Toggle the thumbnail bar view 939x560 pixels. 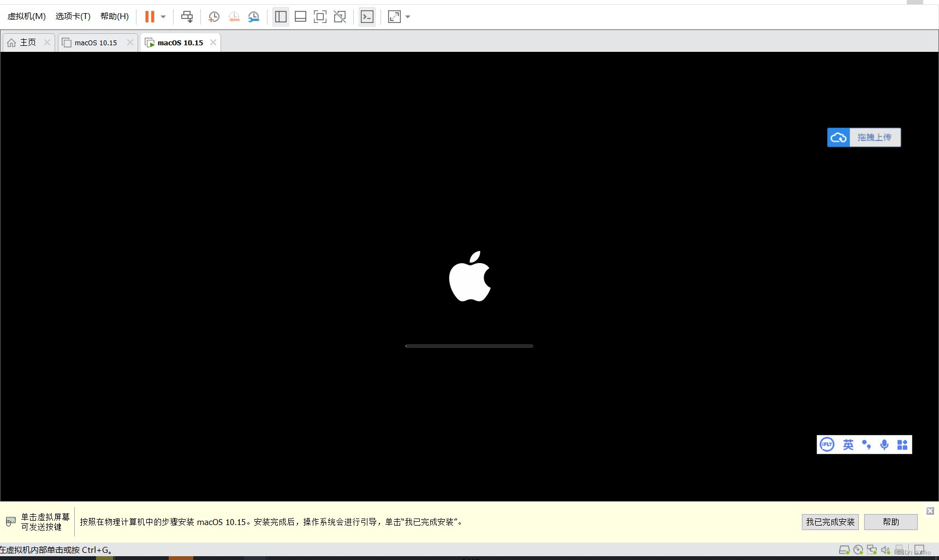pos(300,17)
